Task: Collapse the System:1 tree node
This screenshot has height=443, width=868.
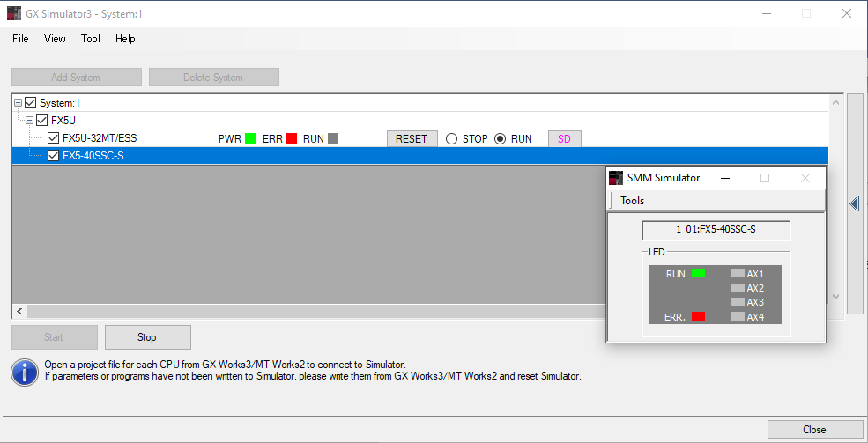Action: 19,103
